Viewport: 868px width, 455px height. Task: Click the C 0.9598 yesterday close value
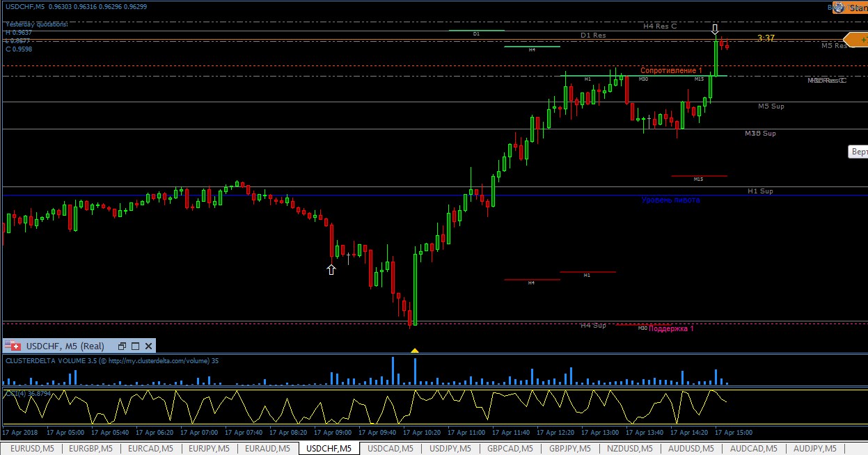click(x=19, y=49)
